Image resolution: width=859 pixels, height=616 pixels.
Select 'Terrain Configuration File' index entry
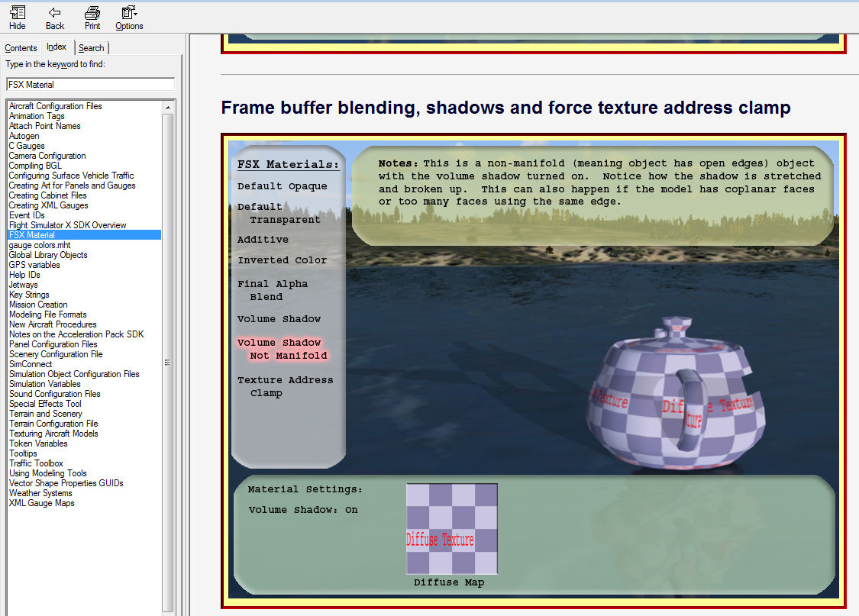[53, 424]
